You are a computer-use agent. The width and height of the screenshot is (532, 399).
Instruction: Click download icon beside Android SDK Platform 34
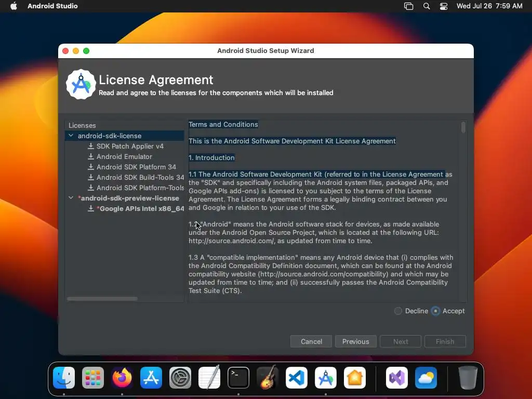click(x=90, y=167)
